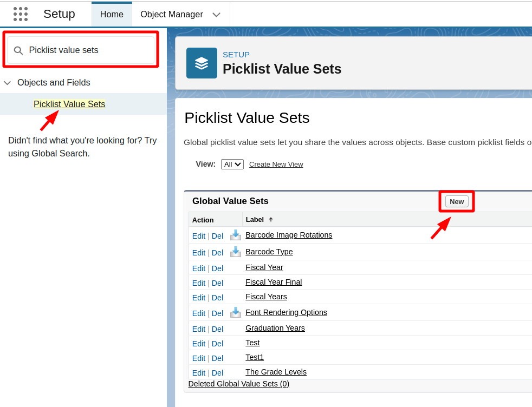The image size is (532, 407).
Task: Delete the Test1 row
Action: pos(217,358)
